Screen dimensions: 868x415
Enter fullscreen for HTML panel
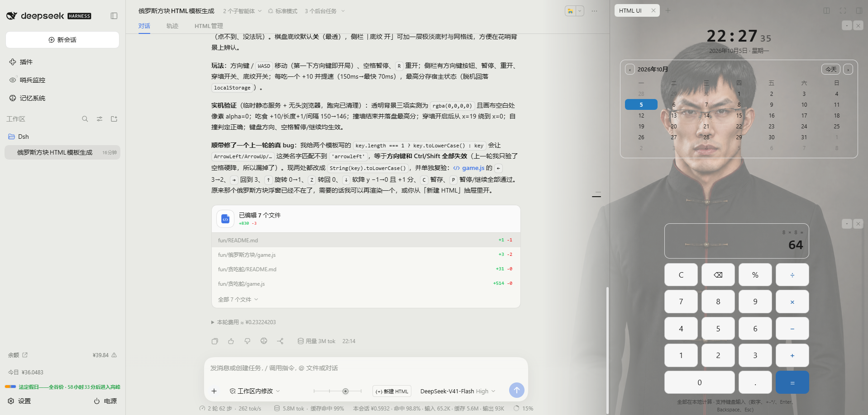click(843, 10)
